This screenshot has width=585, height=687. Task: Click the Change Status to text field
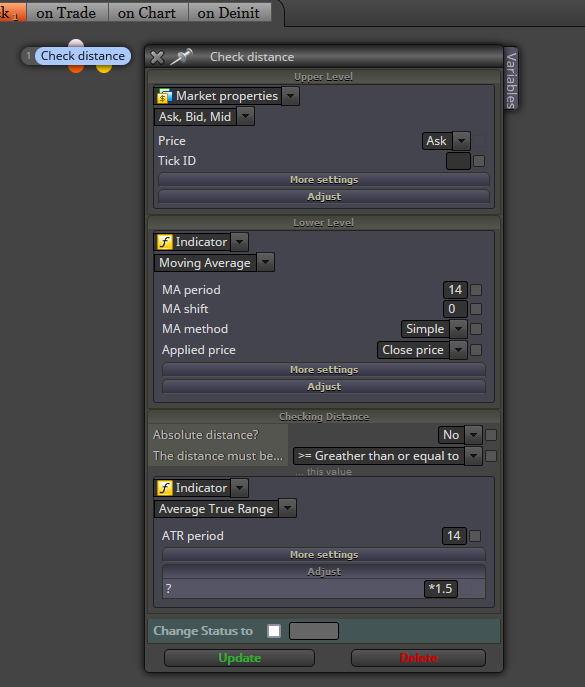coord(314,631)
